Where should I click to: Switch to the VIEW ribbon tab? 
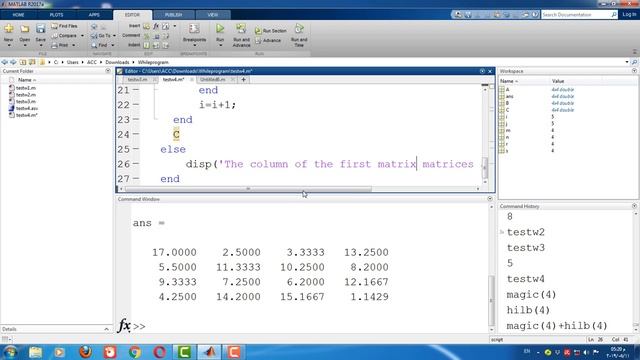213,15
